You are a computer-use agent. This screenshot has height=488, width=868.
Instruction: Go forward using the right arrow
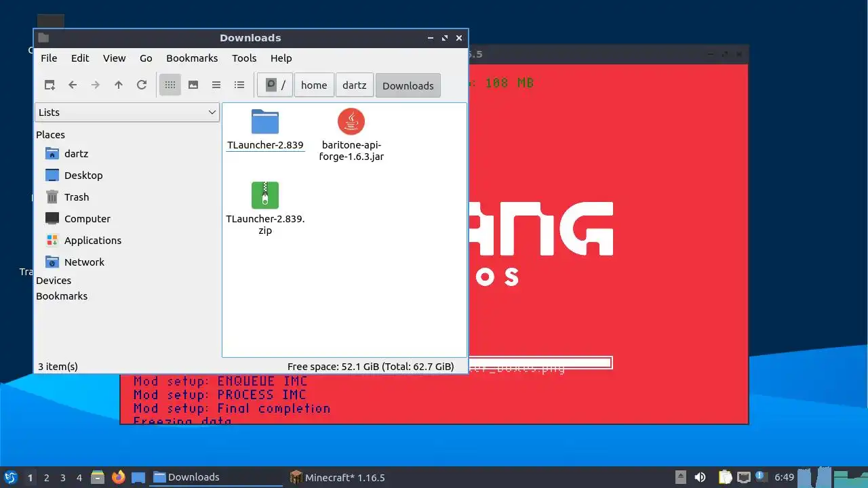(x=96, y=85)
